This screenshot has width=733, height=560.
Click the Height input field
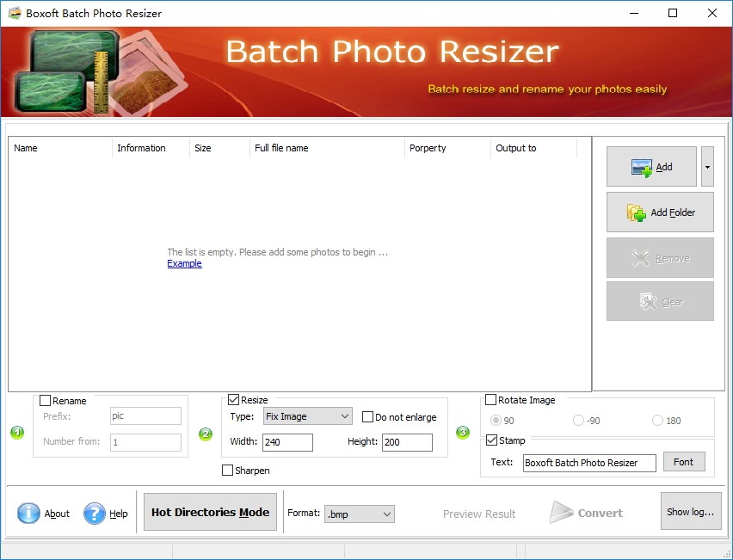pos(407,442)
